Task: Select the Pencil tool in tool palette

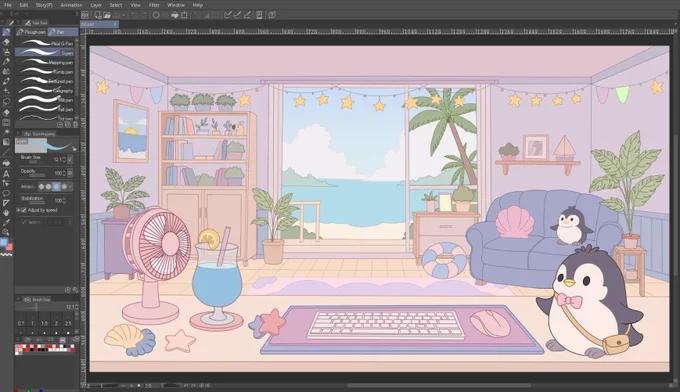Action: click(6, 62)
